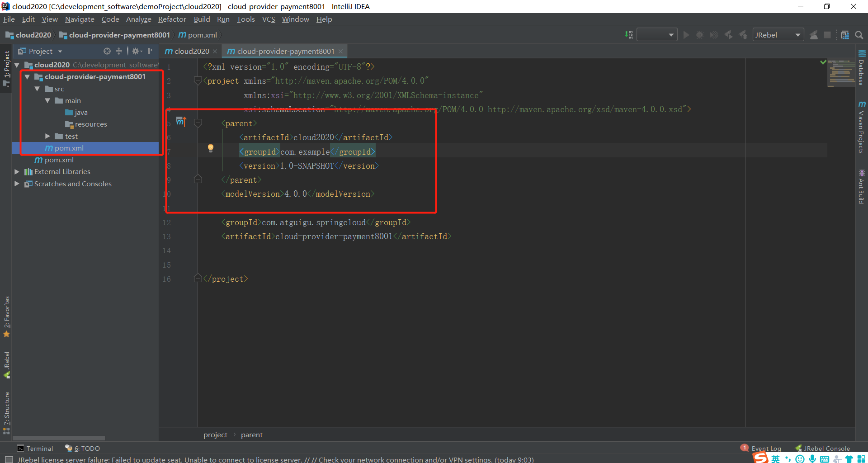Click the yellow lightbulb intention icon
Viewport: 868px width, 463px height.
pyautogui.click(x=210, y=148)
